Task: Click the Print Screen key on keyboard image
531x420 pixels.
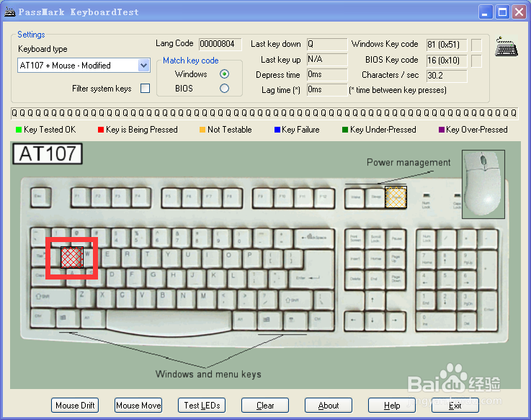Action: click(355, 238)
